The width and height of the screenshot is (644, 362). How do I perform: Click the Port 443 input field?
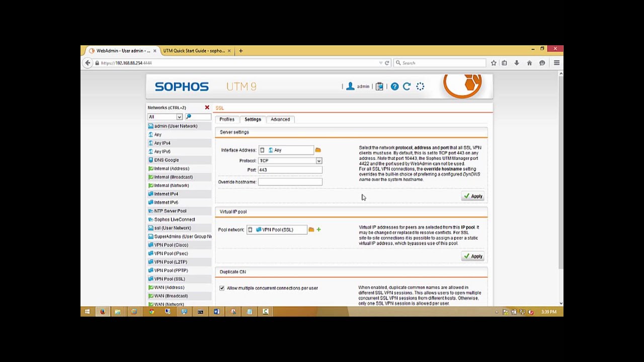(x=290, y=170)
